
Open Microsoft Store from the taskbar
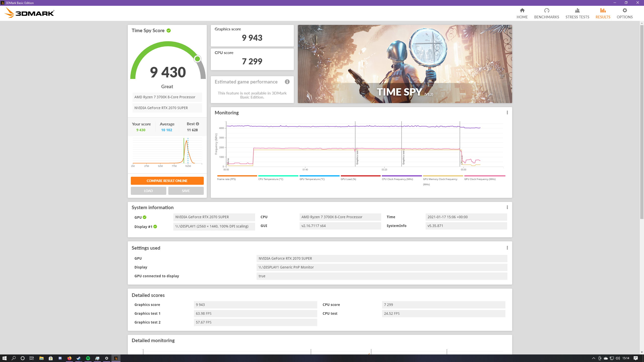tap(51, 358)
